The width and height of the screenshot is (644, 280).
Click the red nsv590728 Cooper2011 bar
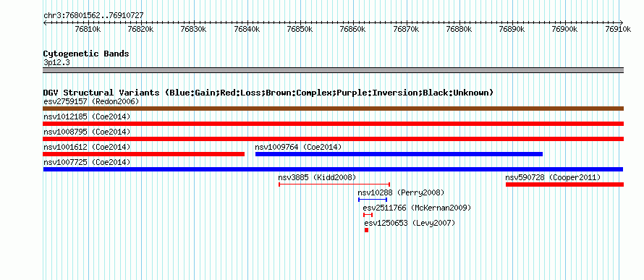(564, 184)
